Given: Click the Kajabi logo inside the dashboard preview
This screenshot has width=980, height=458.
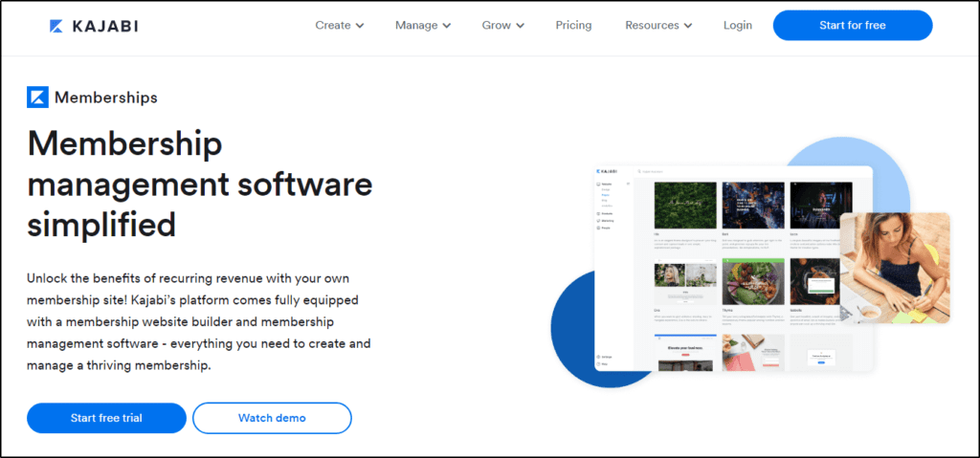Looking at the screenshot, I should (x=607, y=171).
